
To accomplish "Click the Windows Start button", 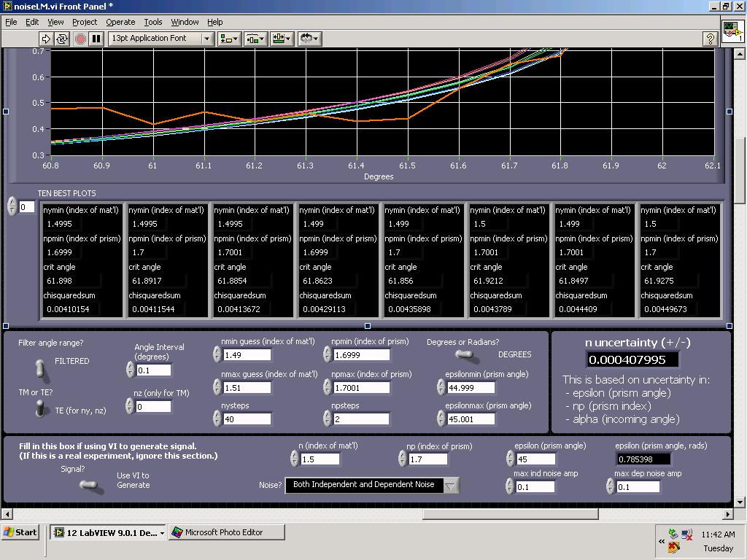I will click(20, 532).
